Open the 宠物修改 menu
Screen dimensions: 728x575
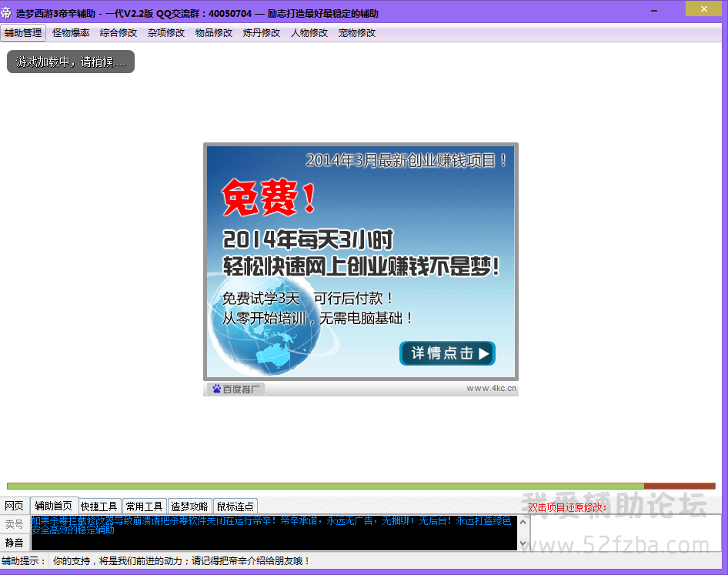(x=356, y=33)
